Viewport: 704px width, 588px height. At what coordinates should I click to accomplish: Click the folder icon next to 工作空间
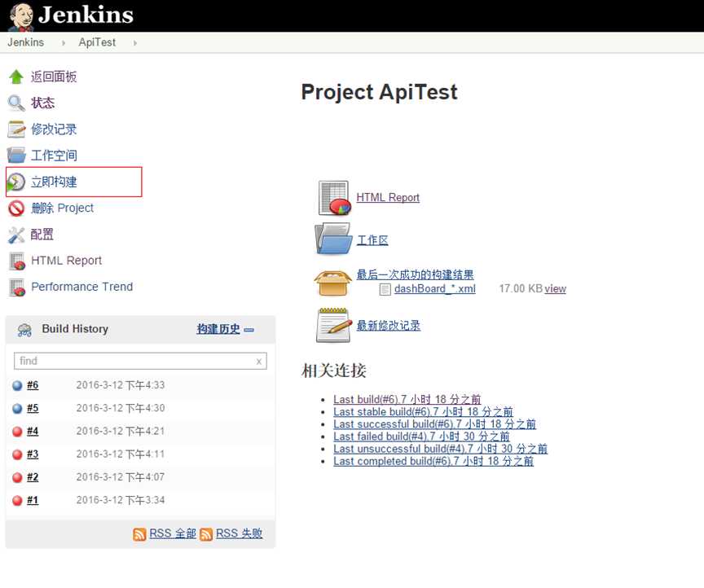(x=16, y=156)
